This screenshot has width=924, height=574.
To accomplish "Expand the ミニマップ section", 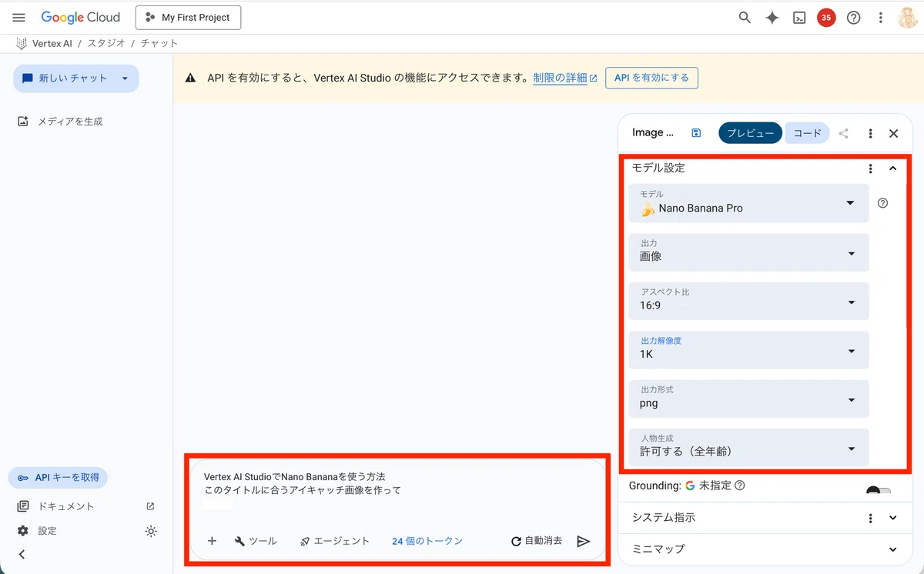I will [893, 549].
